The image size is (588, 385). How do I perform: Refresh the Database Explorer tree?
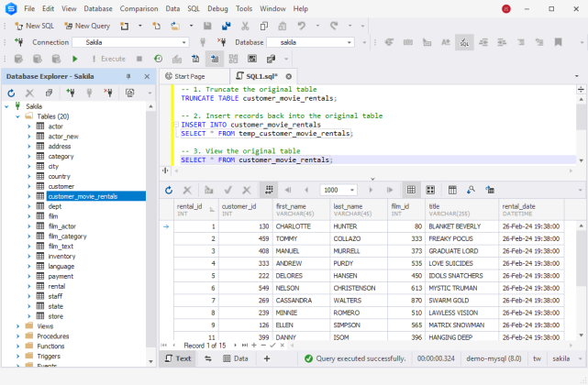[x=12, y=93]
